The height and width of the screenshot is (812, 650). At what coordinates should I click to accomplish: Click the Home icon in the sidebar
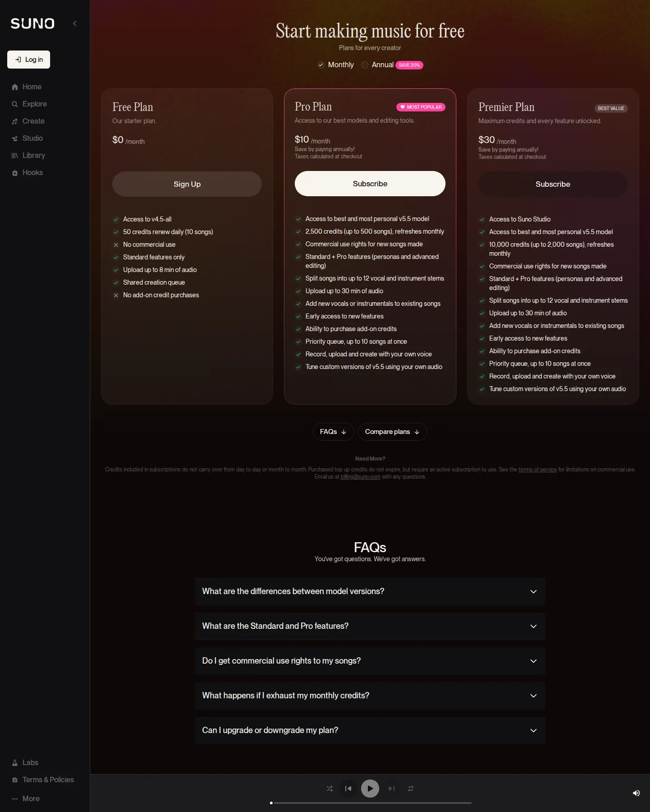pos(15,87)
